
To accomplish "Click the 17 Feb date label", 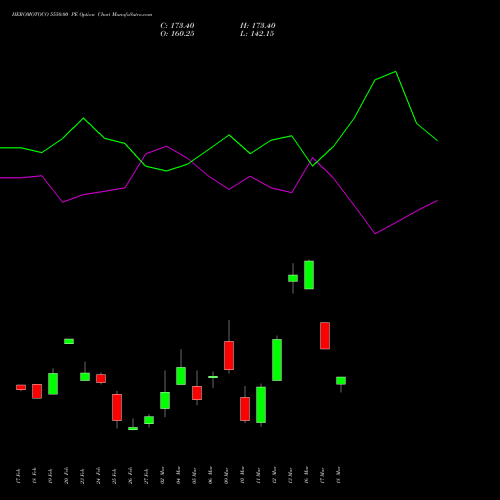I will pyautogui.click(x=18, y=476).
